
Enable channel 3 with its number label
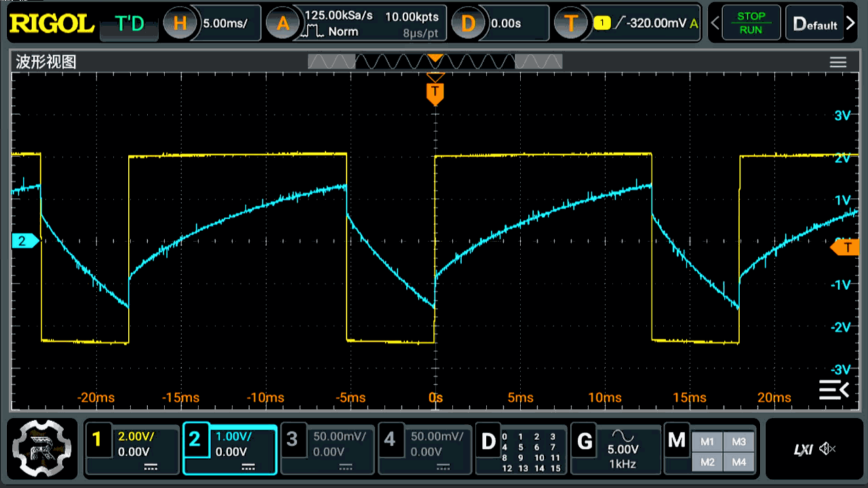coord(292,440)
